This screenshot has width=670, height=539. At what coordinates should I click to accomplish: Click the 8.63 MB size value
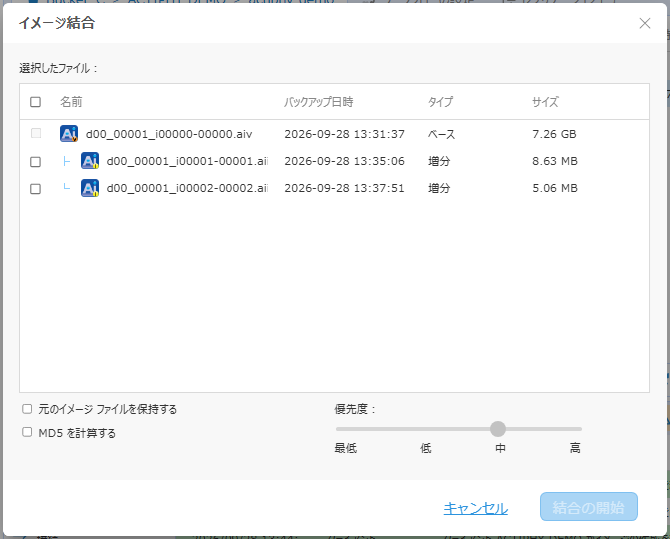pyautogui.click(x=555, y=161)
